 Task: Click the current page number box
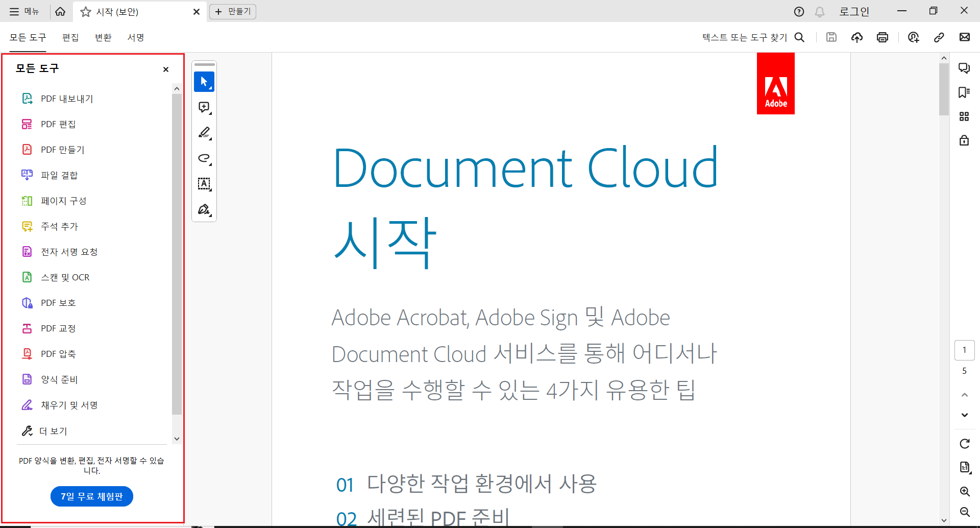pos(965,350)
